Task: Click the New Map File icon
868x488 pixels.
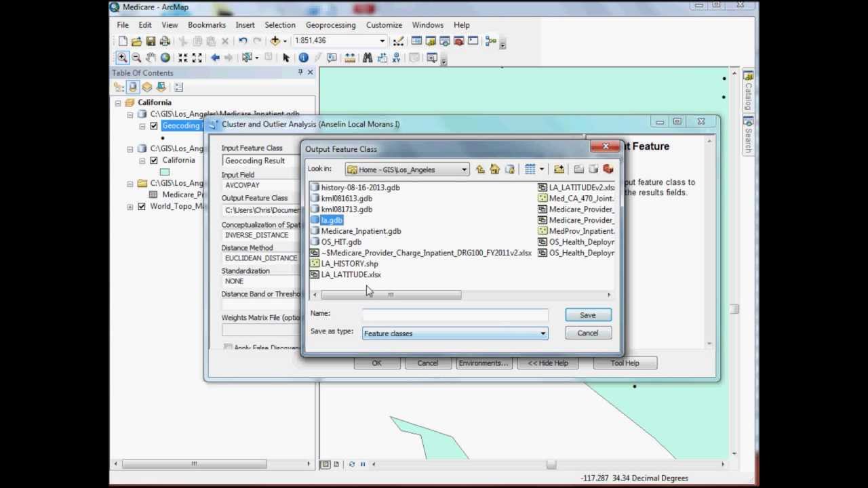Action: click(123, 41)
